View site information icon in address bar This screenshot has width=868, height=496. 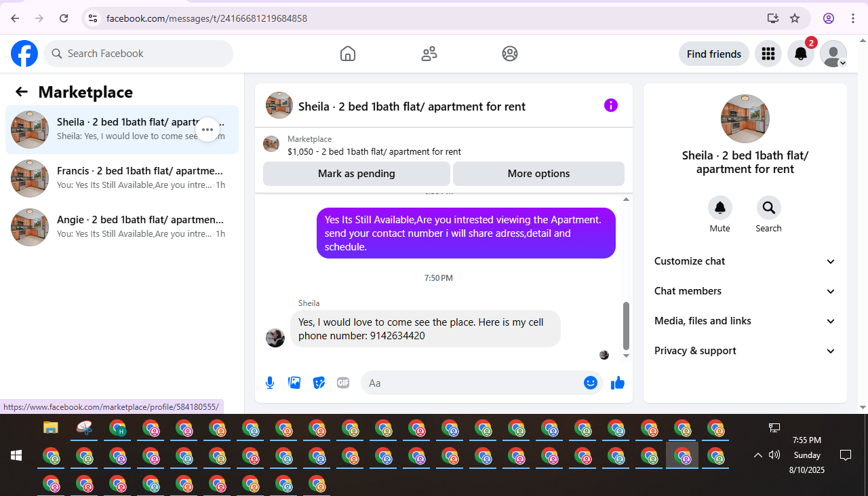(x=93, y=18)
